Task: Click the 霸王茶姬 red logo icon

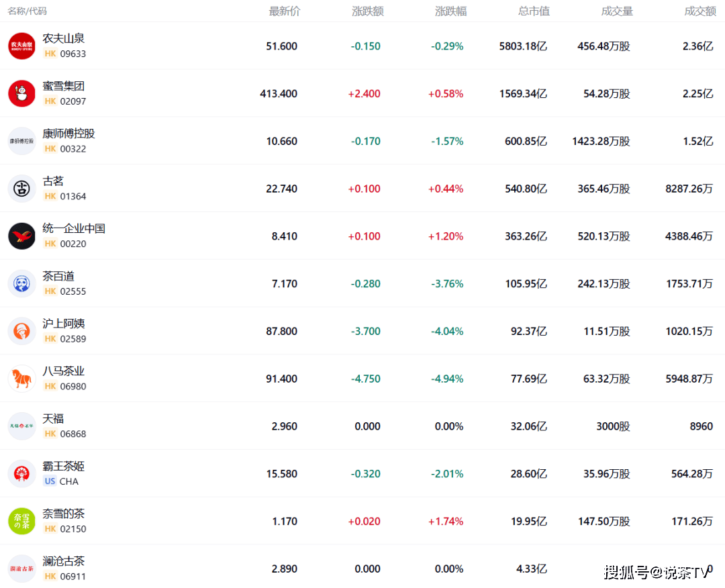Action: pyautogui.click(x=21, y=474)
